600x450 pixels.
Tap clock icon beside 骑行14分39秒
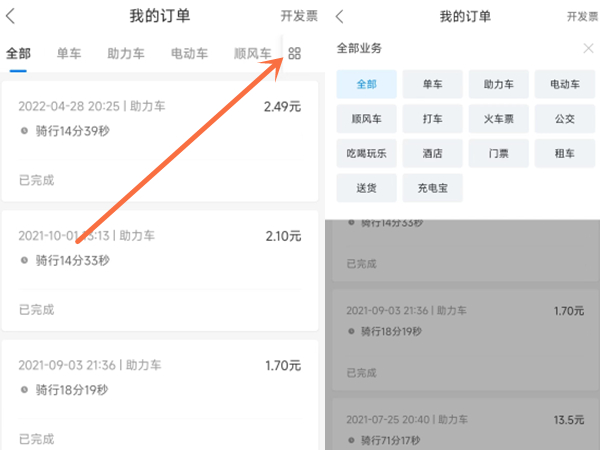pos(24,131)
